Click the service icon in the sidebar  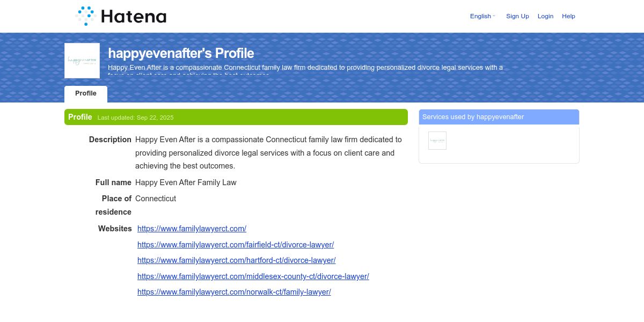click(x=437, y=141)
